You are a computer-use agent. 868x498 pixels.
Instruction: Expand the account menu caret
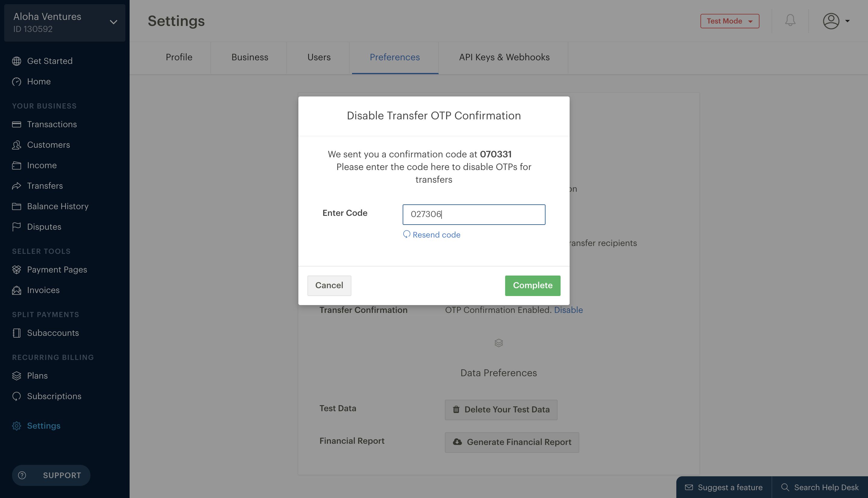coord(847,21)
